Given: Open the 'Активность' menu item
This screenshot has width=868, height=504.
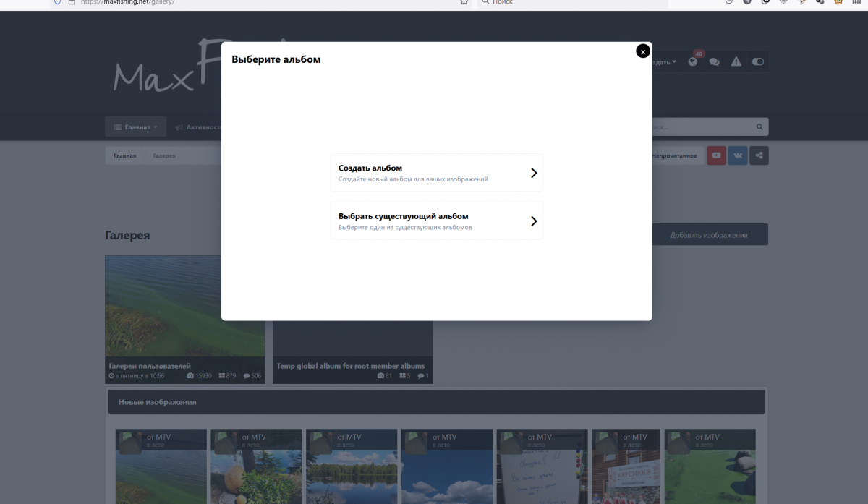Looking at the screenshot, I should (x=199, y=127).
